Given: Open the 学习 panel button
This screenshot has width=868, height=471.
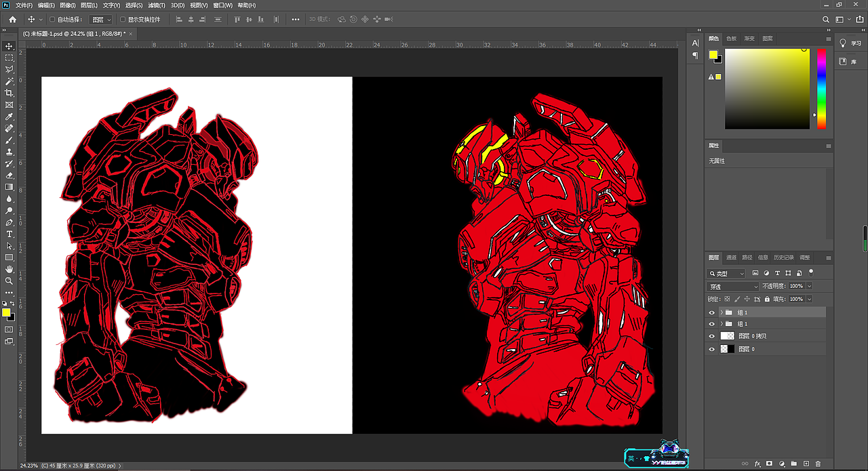Looking at the screenshot, I should 850,43.
